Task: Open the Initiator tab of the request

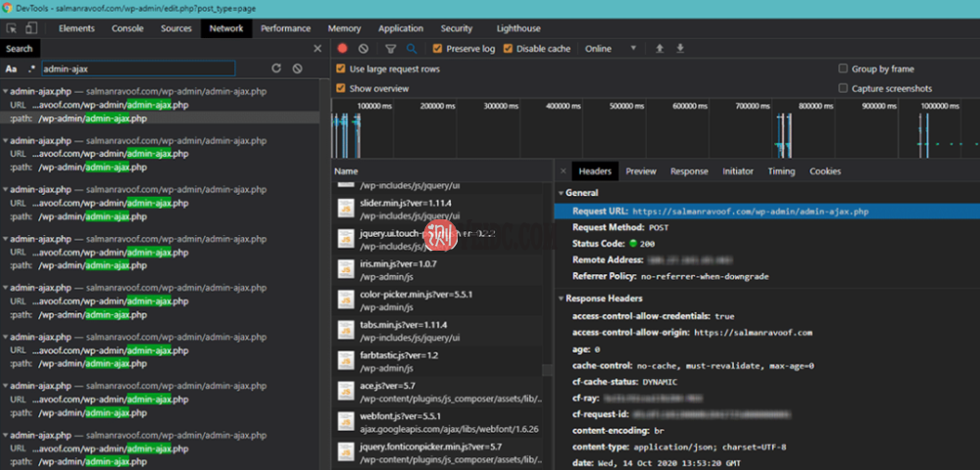Action: tap(738, 171)
